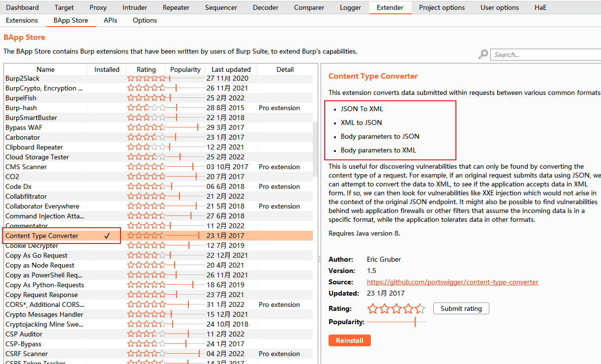Select the Cookie Decrypter extension
The height and width of the screenshot is (364, 601).
click(158, 245)
